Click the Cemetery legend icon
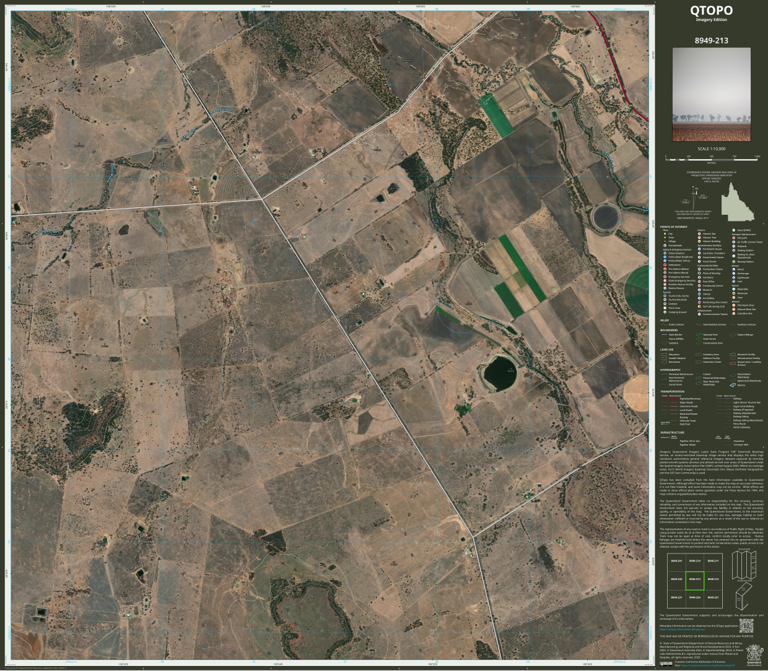The width and height of the screenshot is (768, 671). (699, 277)
